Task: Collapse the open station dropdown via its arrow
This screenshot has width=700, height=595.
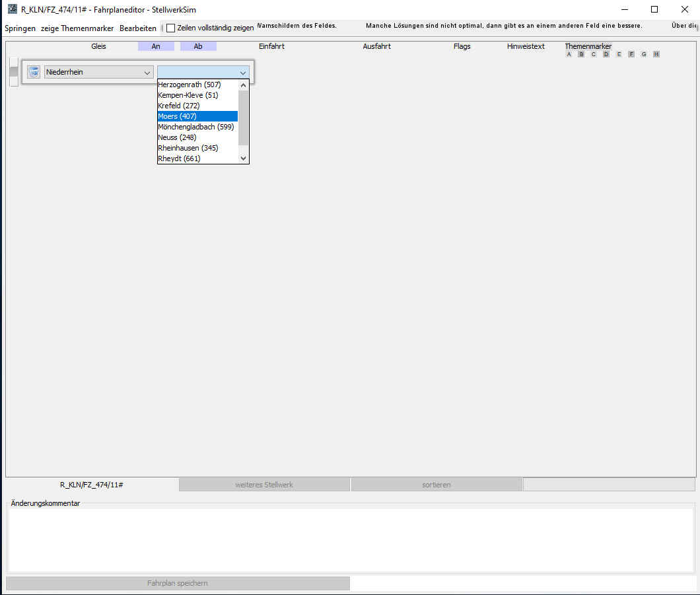Action: (243, 73)
